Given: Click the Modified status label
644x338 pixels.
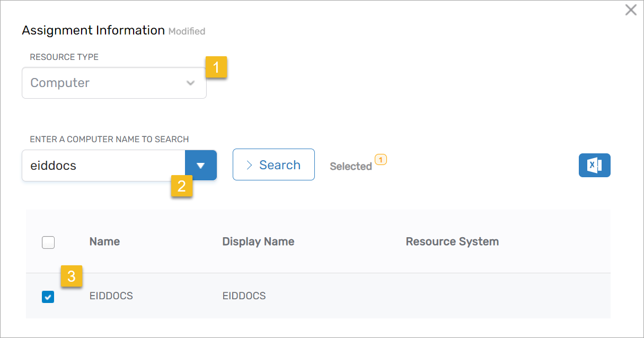Looking at the screenshot, I should point(187,31).
